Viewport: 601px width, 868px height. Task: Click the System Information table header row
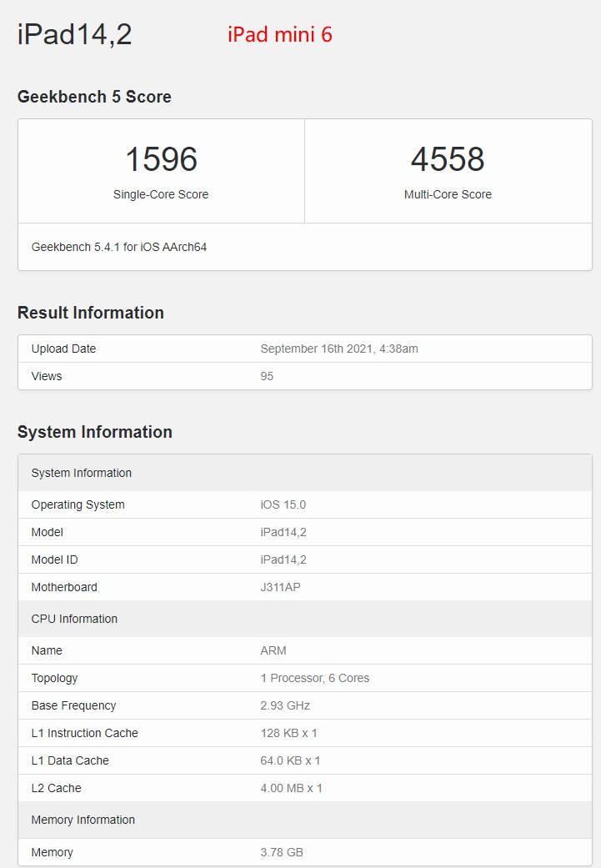(x=305, y=473)
